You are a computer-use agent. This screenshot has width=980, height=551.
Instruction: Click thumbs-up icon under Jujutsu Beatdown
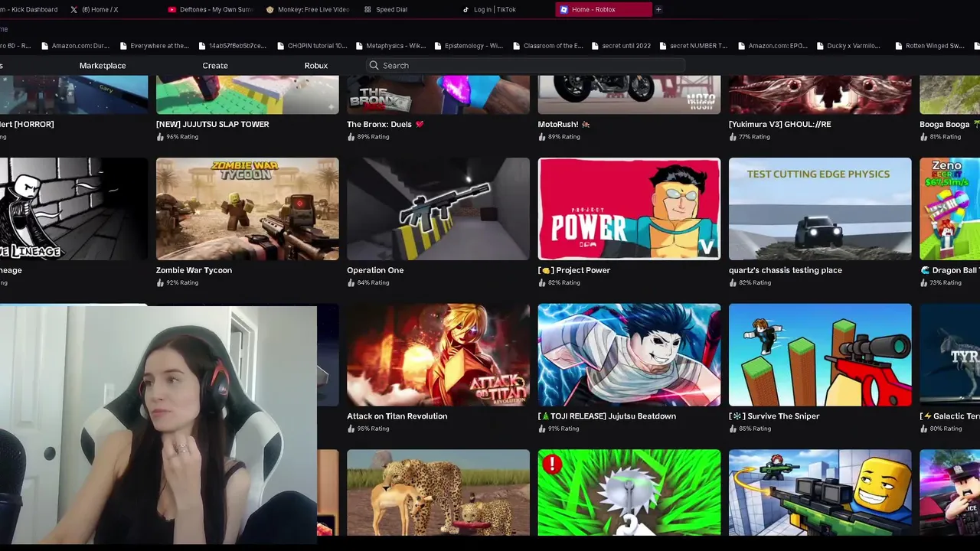542,429
